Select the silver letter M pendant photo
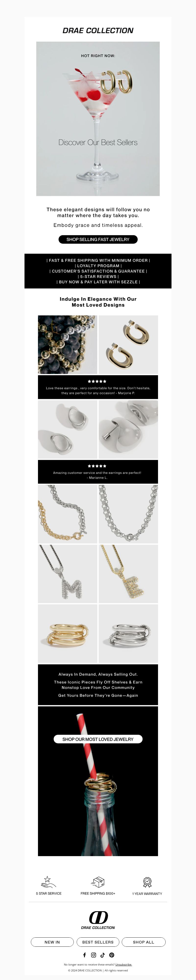 pyautogui.click(x=67, y=574)
